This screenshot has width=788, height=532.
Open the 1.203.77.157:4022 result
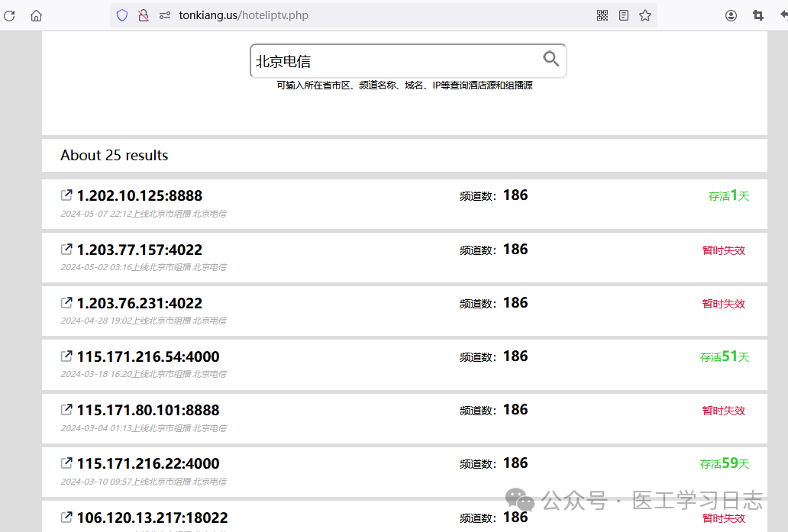pyautogui.click(x=140, y=250)
